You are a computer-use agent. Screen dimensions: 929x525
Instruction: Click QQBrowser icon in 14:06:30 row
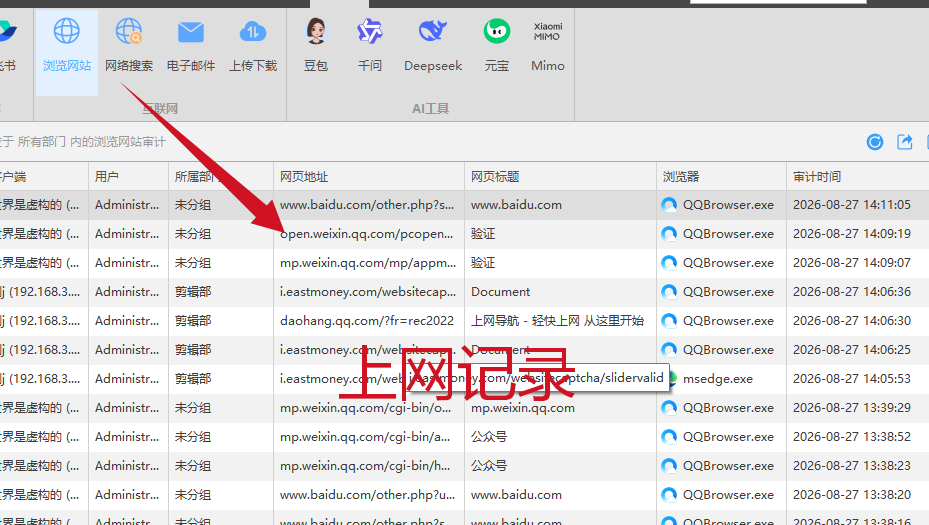click(x=669, y=321)
